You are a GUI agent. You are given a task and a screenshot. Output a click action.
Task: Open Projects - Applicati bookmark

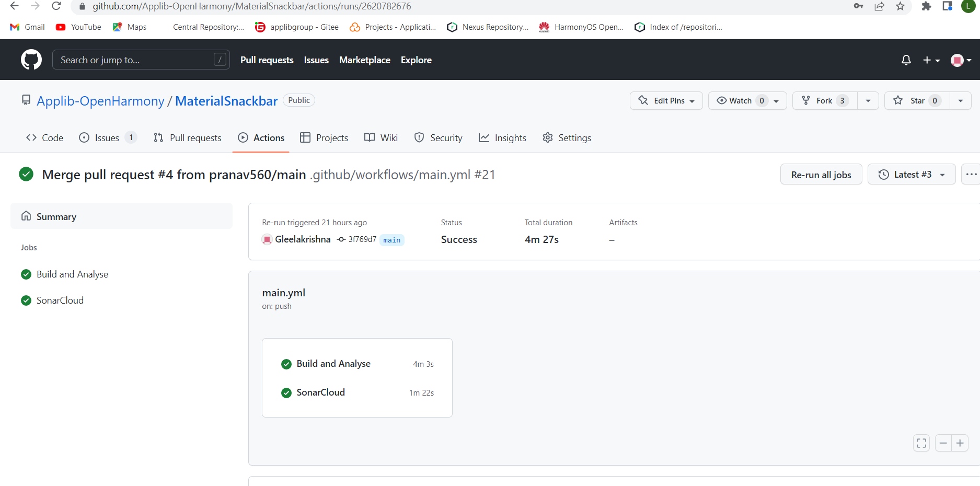coord(393,27)
